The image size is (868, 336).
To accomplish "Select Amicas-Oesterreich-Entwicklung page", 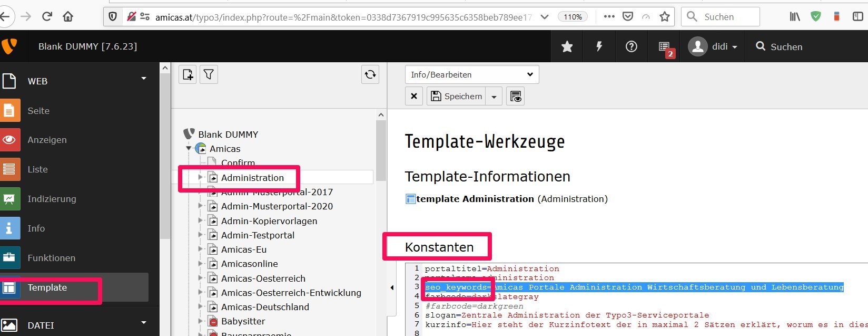I will (291, 293).
